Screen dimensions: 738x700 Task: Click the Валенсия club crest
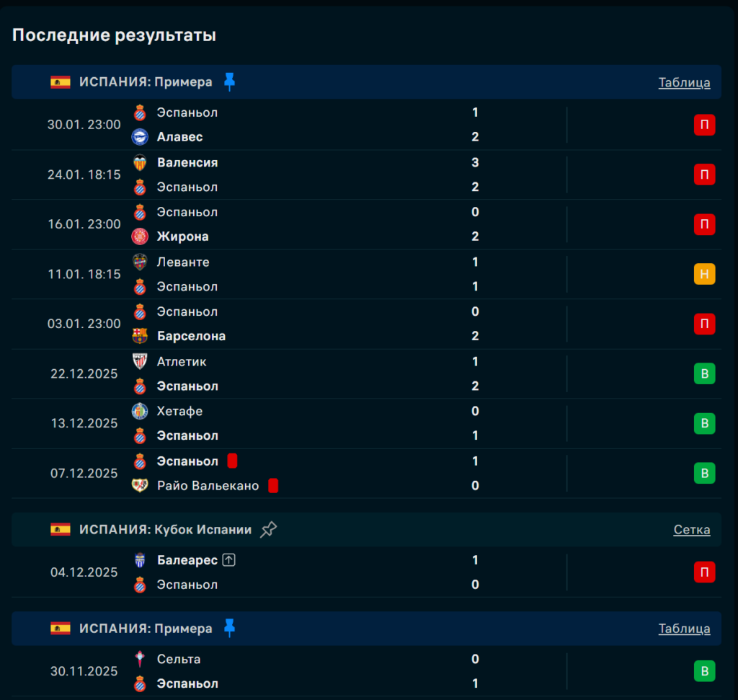coord(140,163)
